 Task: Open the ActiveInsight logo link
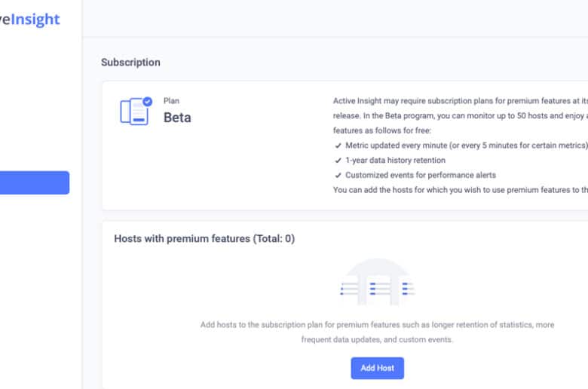point(30,20)
